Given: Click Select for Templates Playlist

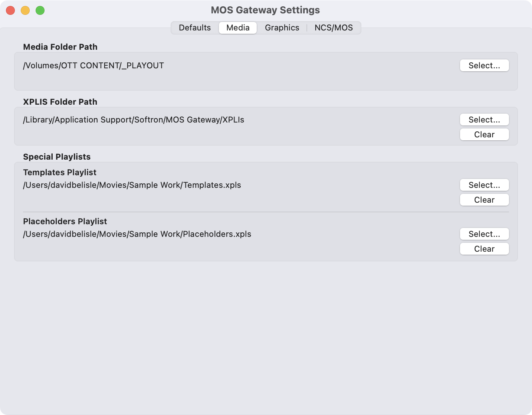Looking at the screenshot, I should coord(484,185).
